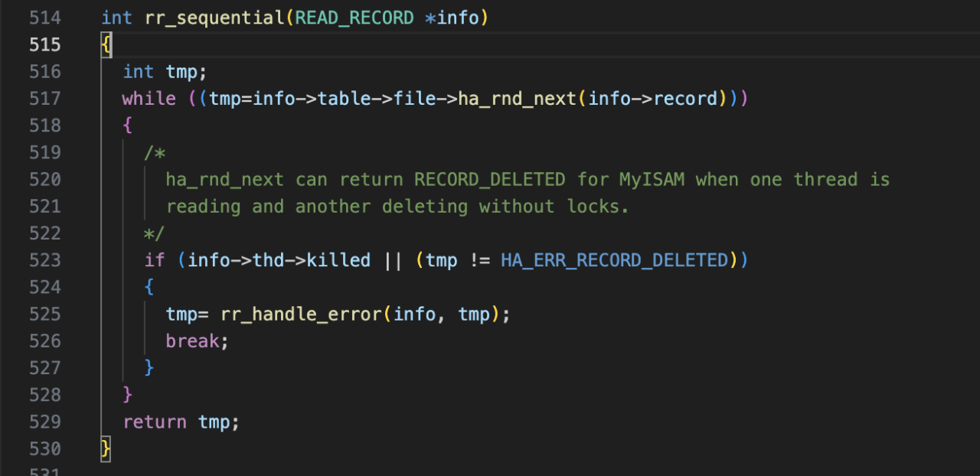Click RECORD_DELETED word in the comment
The height and width of the screenshot is (476, 980).
tap(490, 180)
